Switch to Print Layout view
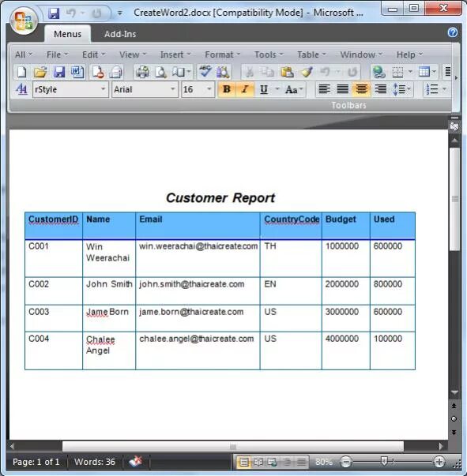 pos(243,462)
